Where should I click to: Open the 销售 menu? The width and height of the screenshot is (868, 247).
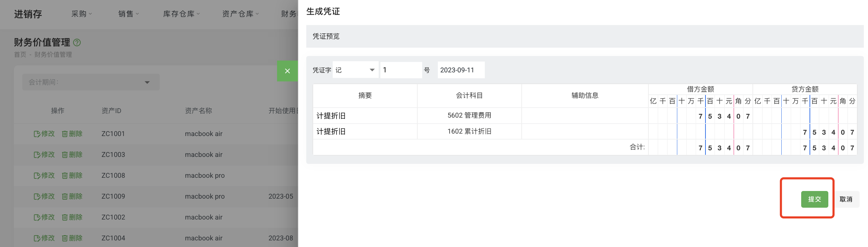(x=128, y=14)
